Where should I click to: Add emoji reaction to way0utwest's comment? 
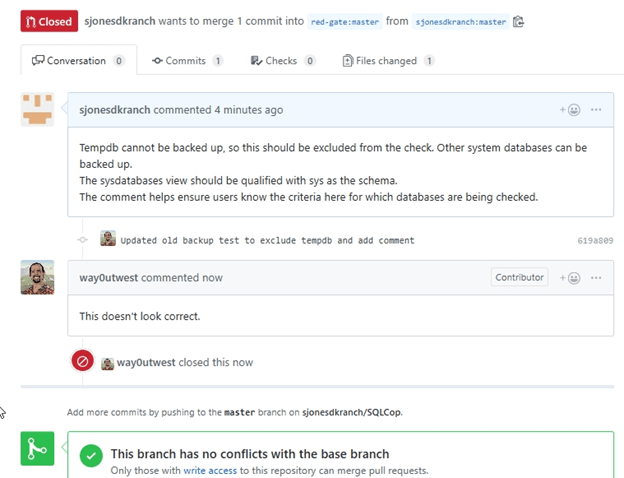click(x=571, y=277)
